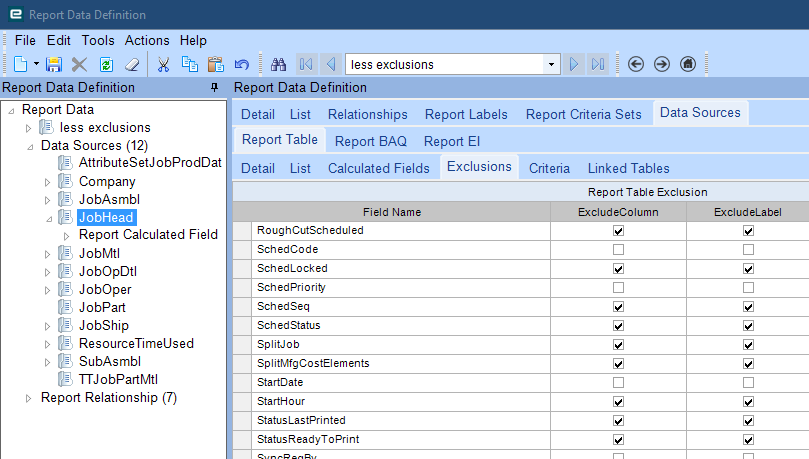Viewport: 809px width, 459px height.
Task: Select the TTJobPartMtl tree item
Action: pyautogui.click(x=118, y=379)
